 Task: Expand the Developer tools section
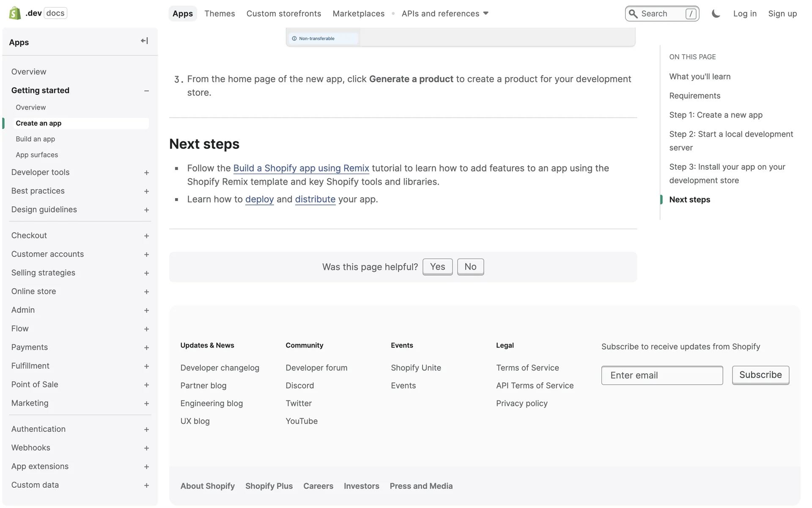point(146,173)
